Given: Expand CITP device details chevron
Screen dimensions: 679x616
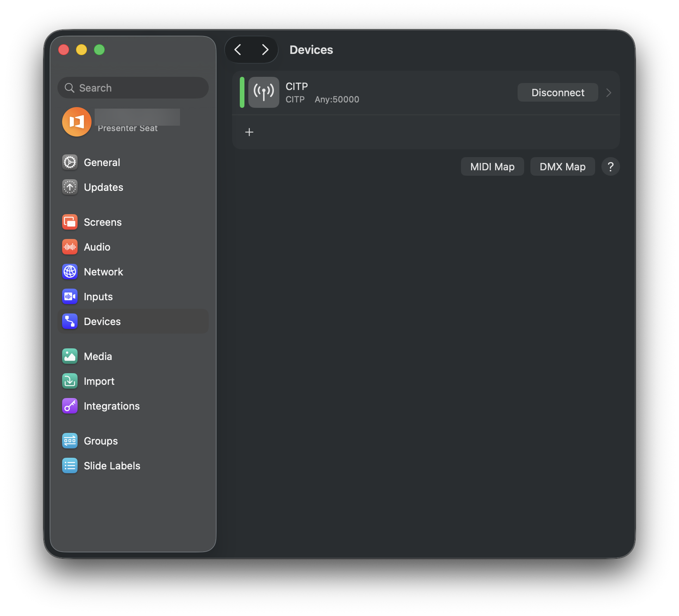Looking at the screenshot, I should (x=609, y=93).
